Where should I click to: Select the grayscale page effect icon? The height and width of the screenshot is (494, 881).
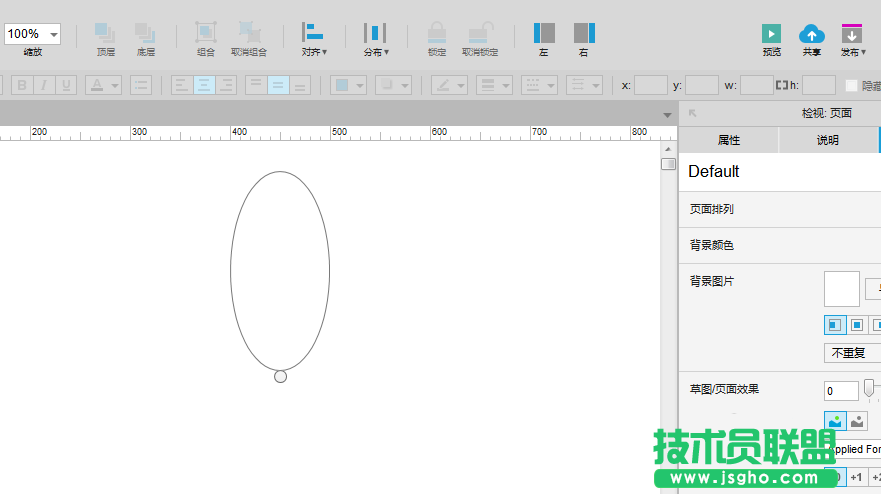tap(857, 421)
